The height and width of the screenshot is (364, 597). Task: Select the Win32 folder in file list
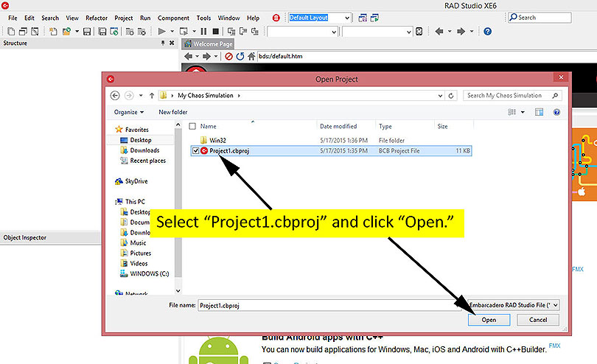point(217,140)
